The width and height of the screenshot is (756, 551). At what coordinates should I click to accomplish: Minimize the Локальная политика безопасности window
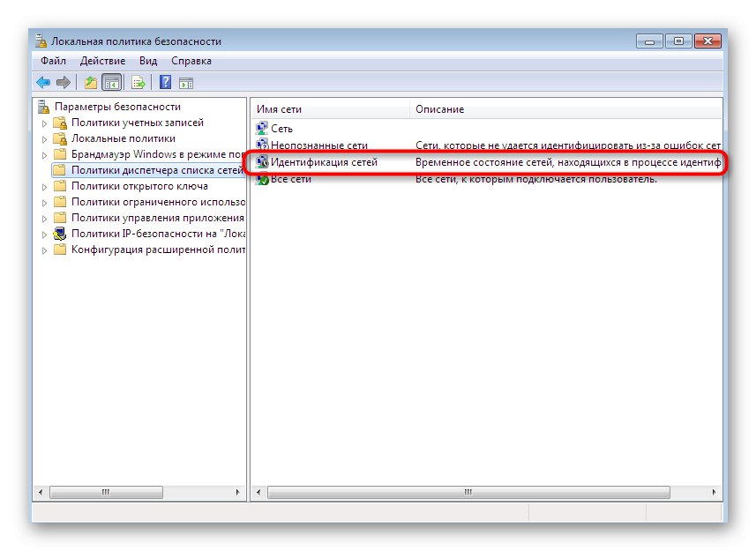650,41
